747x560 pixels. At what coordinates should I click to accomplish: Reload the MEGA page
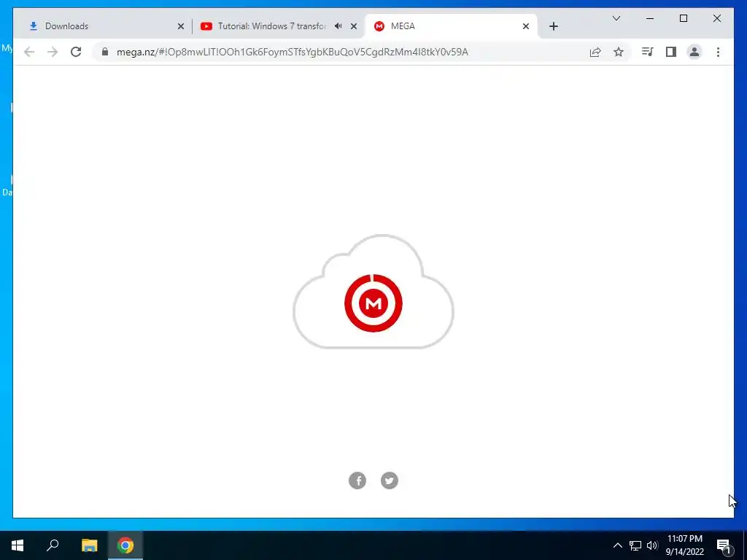[x=76, y=52]
